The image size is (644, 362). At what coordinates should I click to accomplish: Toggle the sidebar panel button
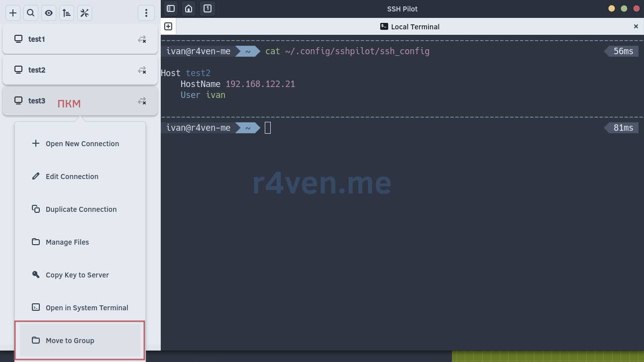click(x=171, y=8)
